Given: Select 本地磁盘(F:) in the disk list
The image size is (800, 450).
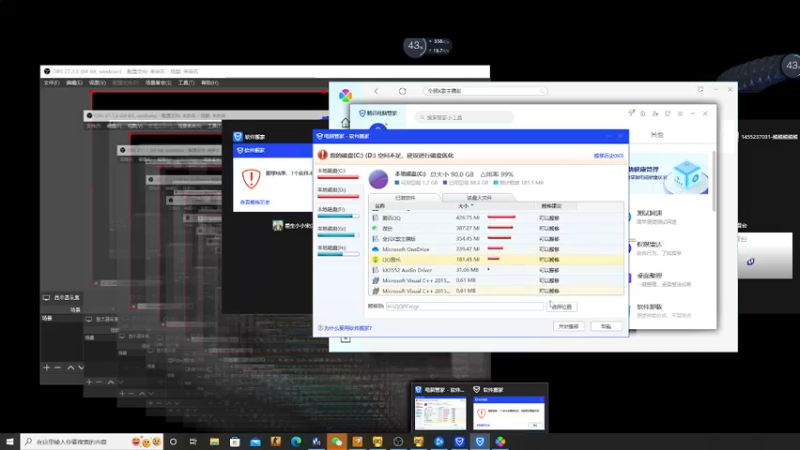Looking at the screenshot, I should [338, 212].
